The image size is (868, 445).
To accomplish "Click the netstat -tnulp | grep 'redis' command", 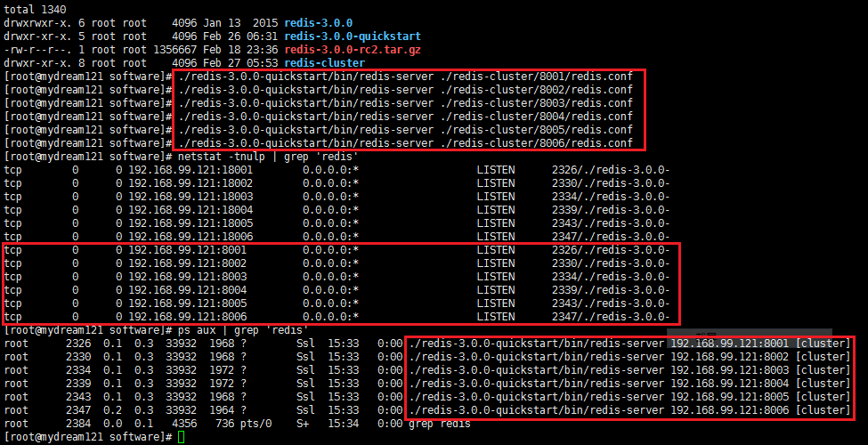I will tap(269, 157).
